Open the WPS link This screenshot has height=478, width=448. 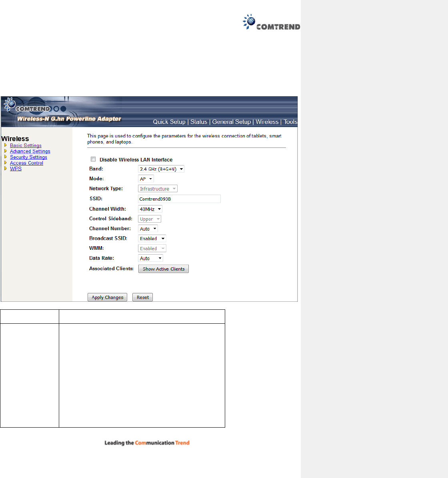coord(16,169)
